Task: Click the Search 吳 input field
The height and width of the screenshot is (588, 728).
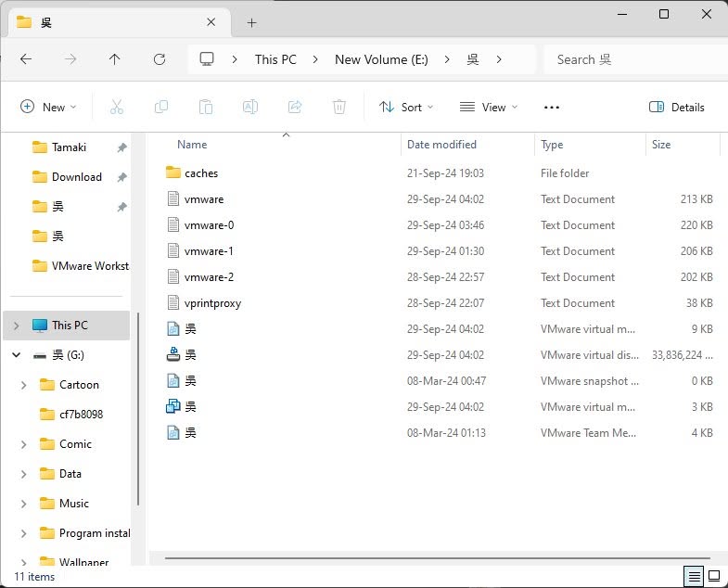Action: [x=635, y=59]
